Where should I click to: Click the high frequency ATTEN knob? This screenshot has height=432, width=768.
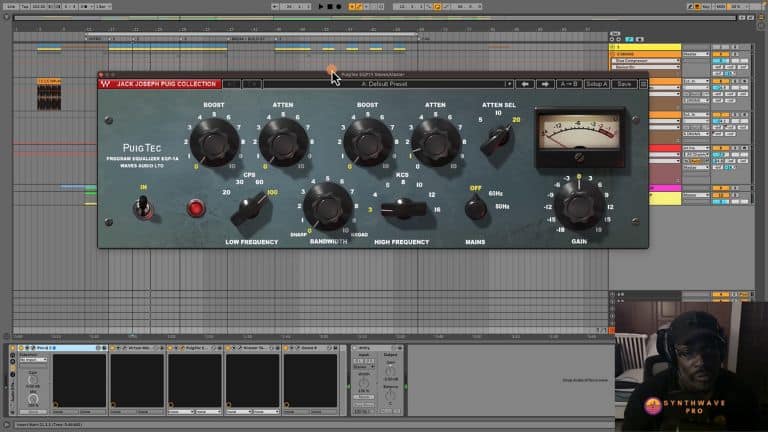pyautogui.click(x=435, y=143)
